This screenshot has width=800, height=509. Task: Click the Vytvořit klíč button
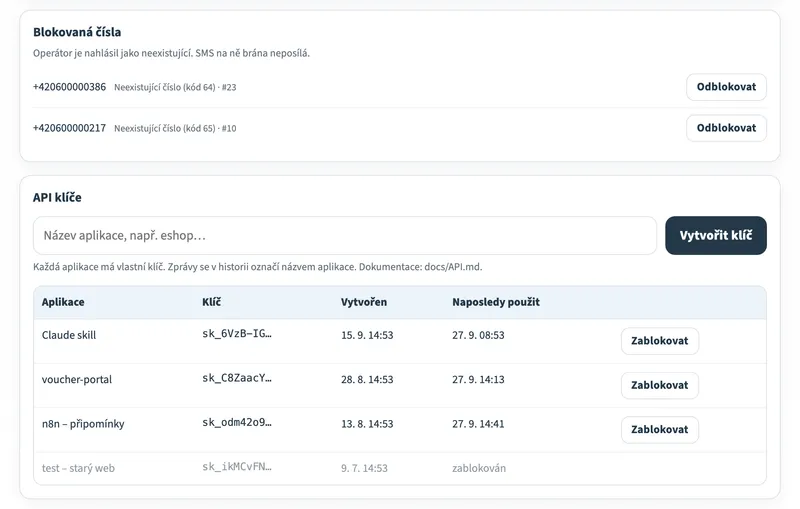716,235
